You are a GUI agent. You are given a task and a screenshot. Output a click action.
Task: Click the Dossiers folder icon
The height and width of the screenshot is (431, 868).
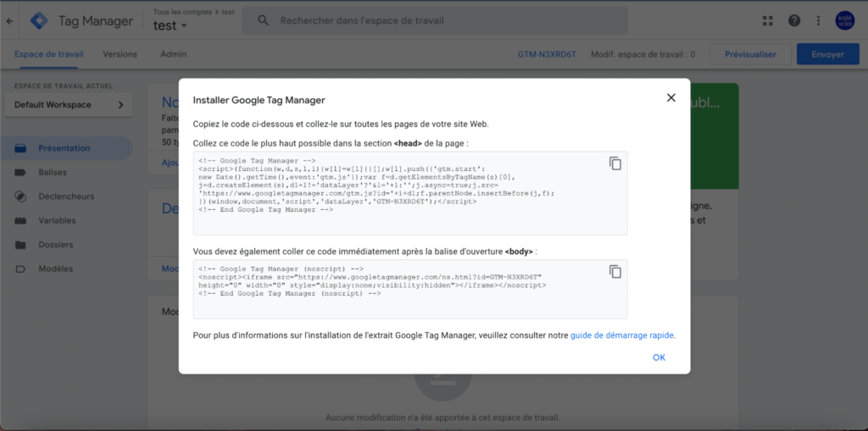pyautogui.click(x=20, y=245)
